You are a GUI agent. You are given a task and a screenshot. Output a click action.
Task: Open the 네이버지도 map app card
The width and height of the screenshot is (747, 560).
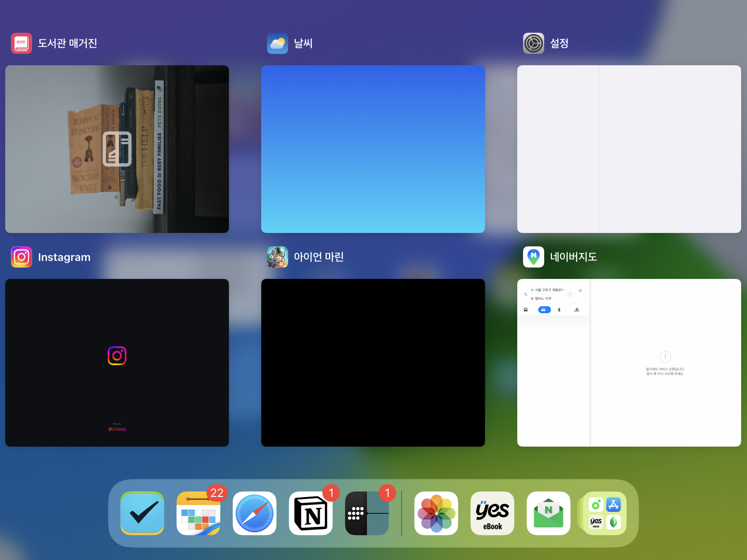pyautogui.click(x=629, y=362)
